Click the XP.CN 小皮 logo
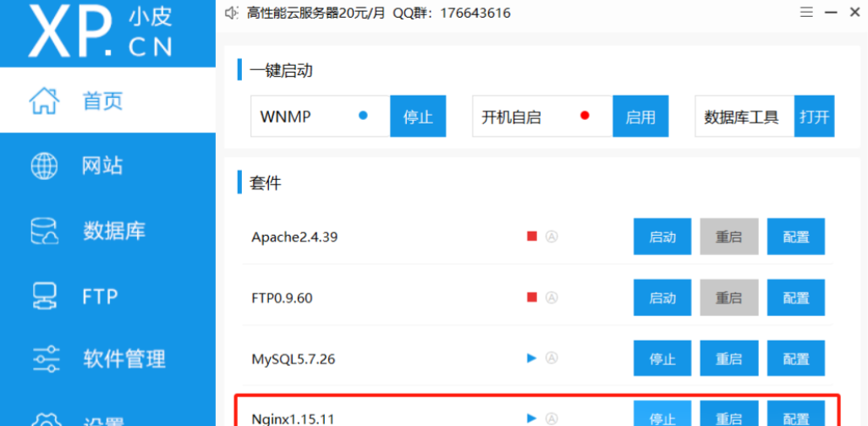868x426 pixels. tap(100, 30)
